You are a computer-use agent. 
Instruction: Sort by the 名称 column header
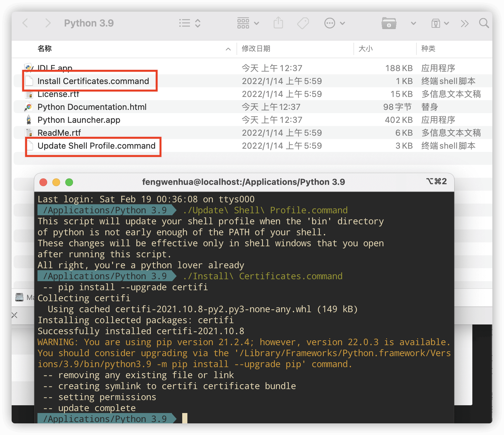(45, 48)
